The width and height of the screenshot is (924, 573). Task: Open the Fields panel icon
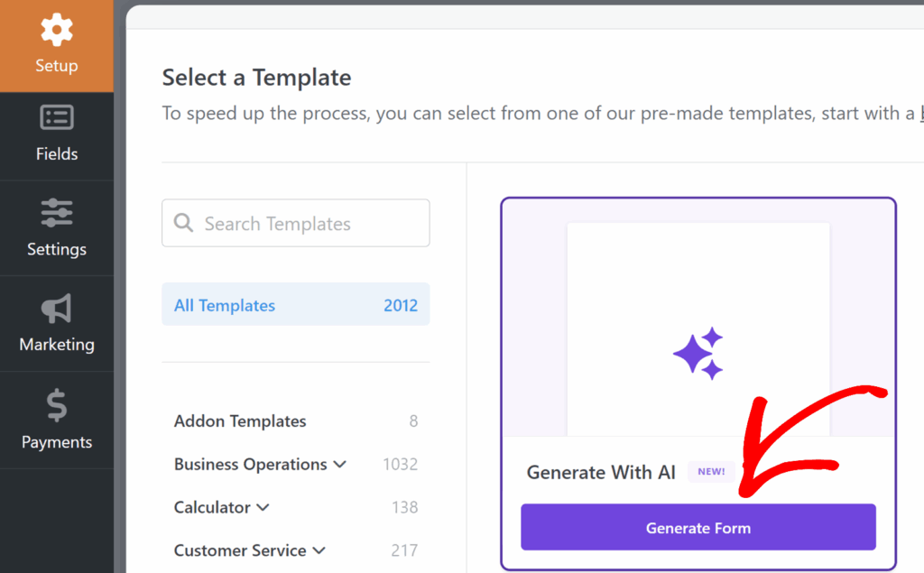pos(57,117)
